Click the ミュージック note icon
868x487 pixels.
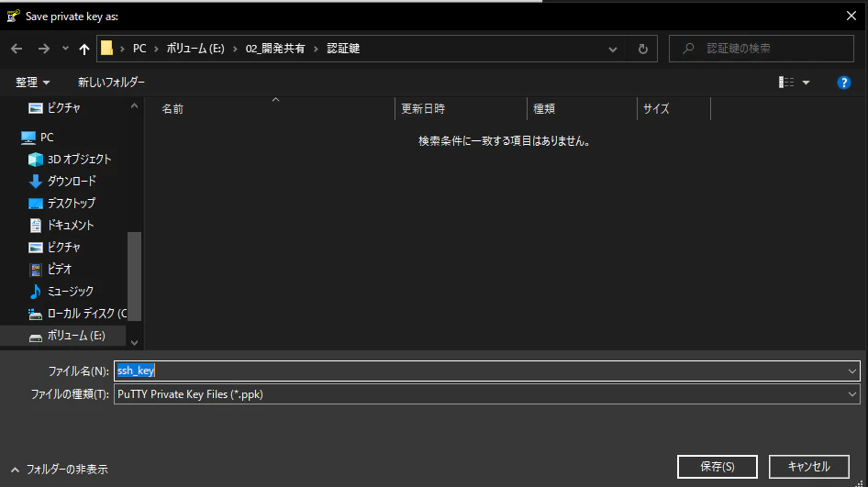point(36,291)
